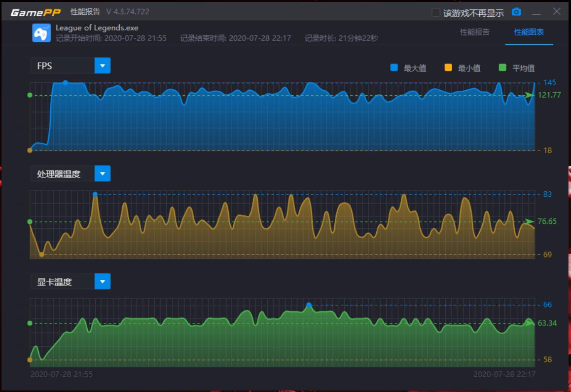Click the League of Legends gamepad icon
571x392 pixels.
41,33
